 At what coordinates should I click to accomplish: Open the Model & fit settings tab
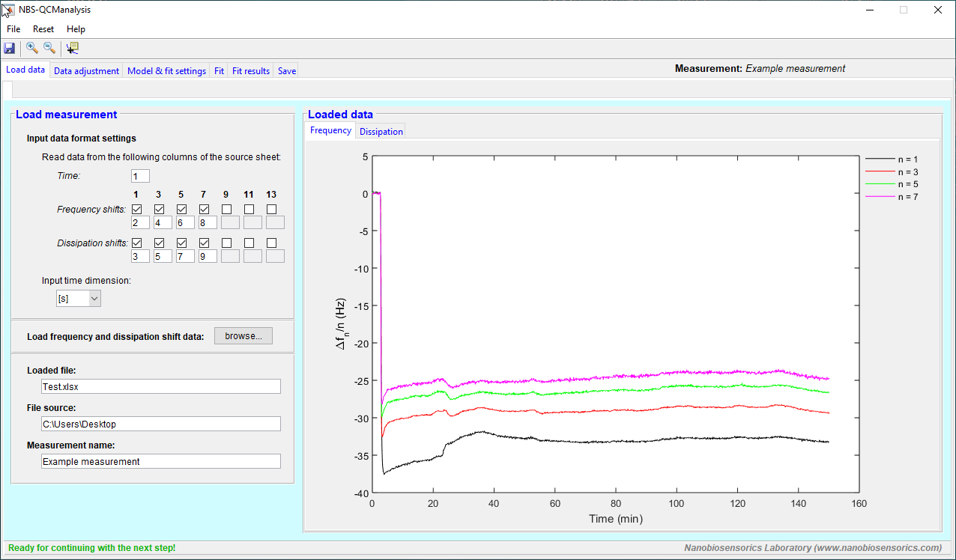pos(166,71)
